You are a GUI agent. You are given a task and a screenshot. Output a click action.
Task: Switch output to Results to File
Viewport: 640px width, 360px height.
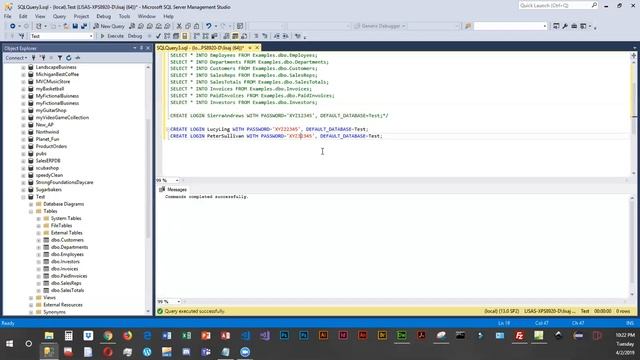pos(244,36)
